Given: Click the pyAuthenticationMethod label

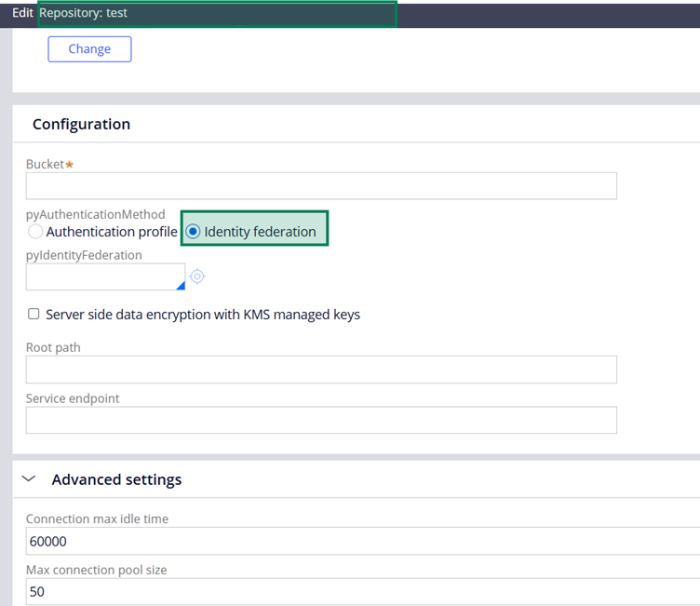Looking at the screenshot, I should [95, 214].
